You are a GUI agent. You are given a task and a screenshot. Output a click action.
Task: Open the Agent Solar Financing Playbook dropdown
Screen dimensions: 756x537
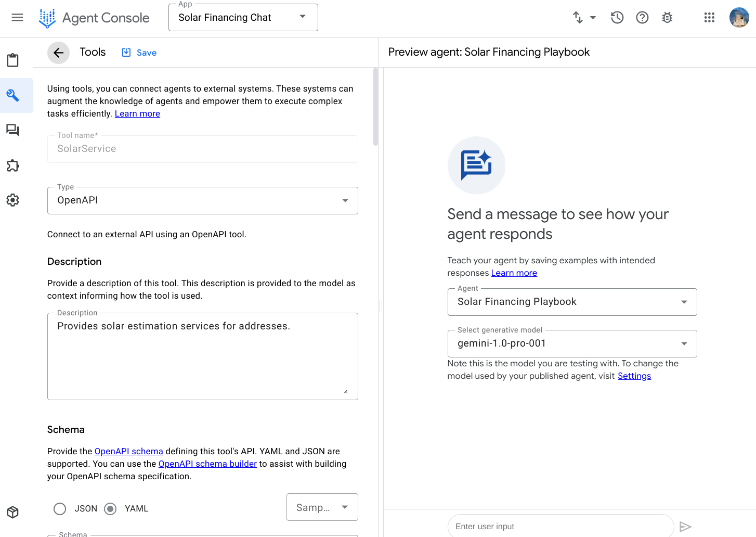pyautogui.click(x=572, y=302)
